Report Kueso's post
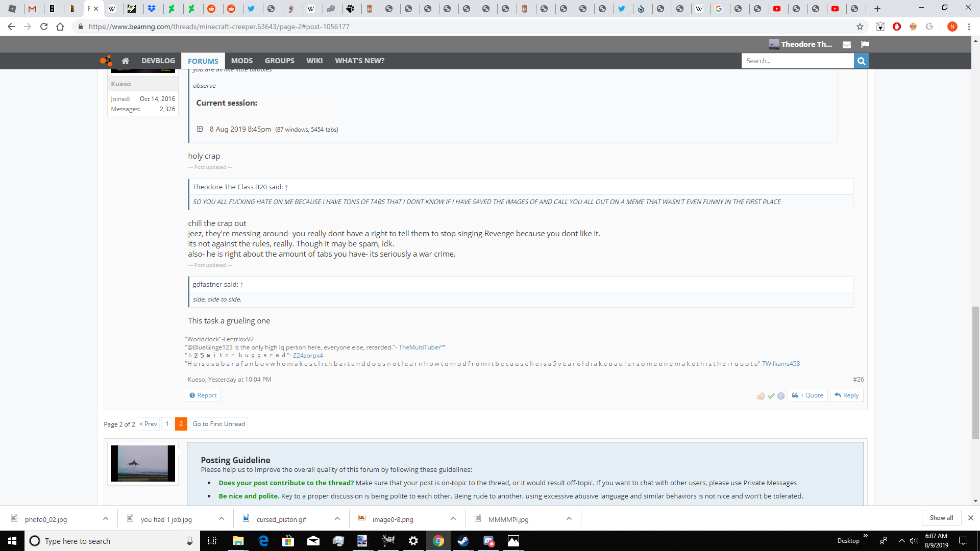 click(203, 395)
